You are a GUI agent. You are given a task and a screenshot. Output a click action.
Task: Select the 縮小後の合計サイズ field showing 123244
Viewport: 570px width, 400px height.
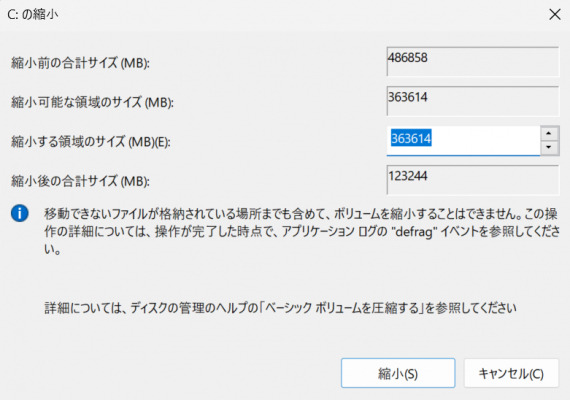(x=473, y=180)
